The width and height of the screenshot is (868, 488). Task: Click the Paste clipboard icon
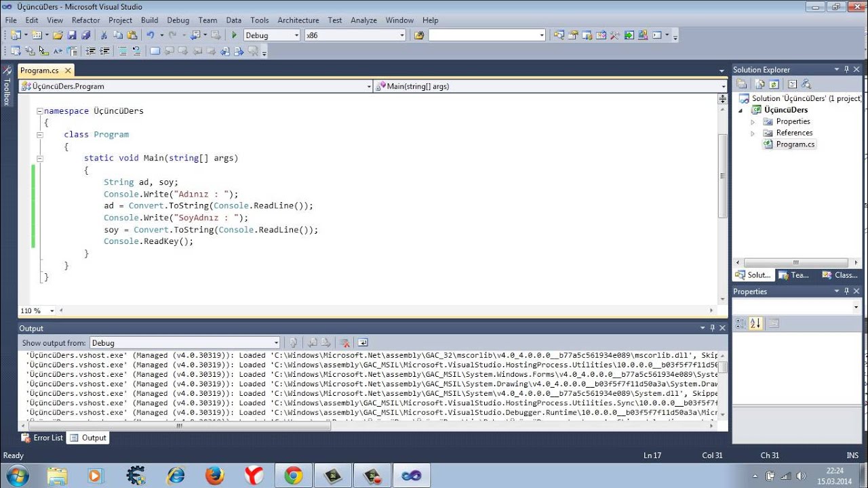[132, 35]
